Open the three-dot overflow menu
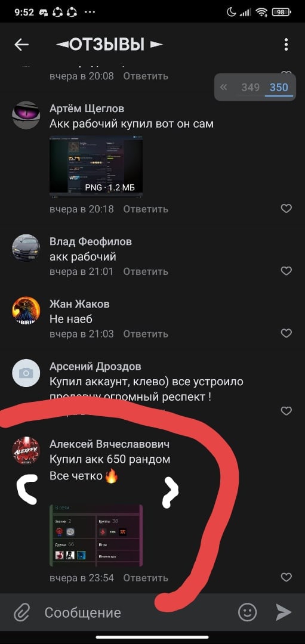This screenshot has height=644, width=305. tap(286, 45)
